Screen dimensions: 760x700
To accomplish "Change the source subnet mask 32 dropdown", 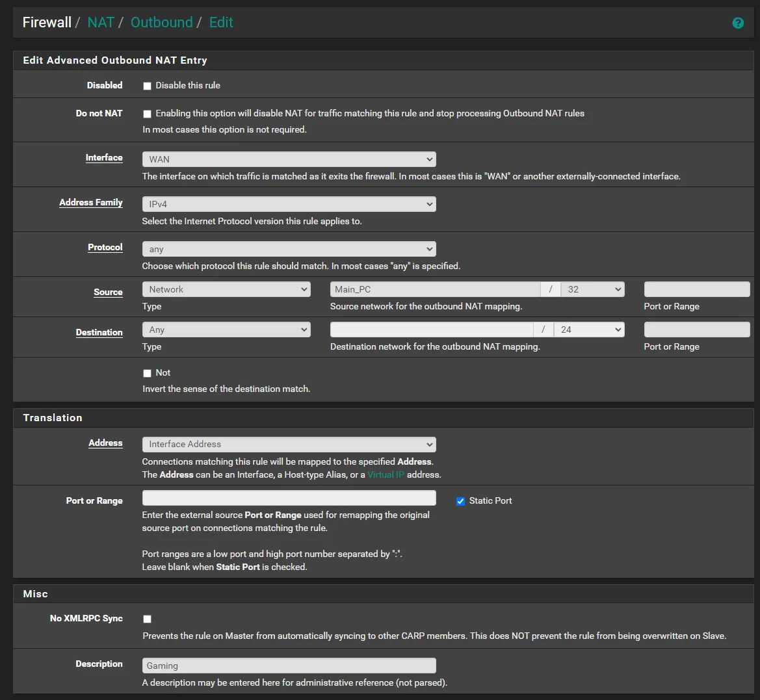I will coord(593,289).
